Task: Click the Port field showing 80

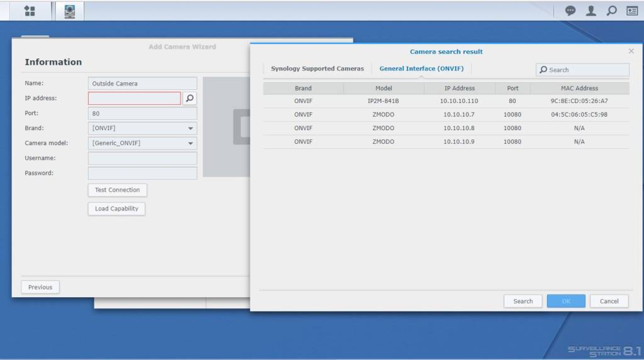Action: (143, 113)
